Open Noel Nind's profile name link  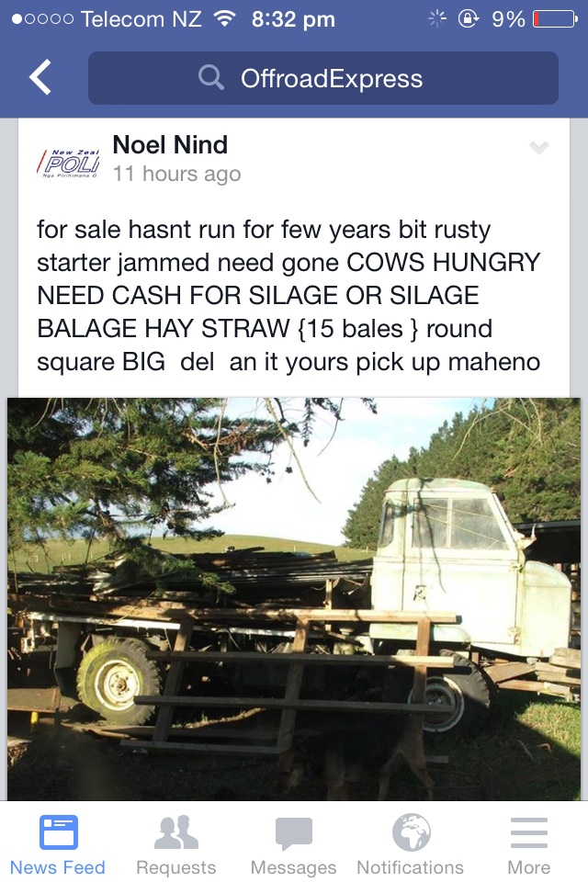coord(170,145)
